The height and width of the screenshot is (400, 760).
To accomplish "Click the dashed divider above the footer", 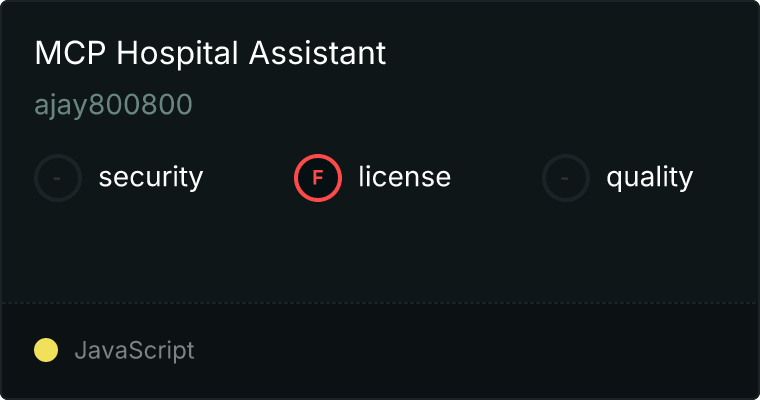I will [x=380, y=302].
